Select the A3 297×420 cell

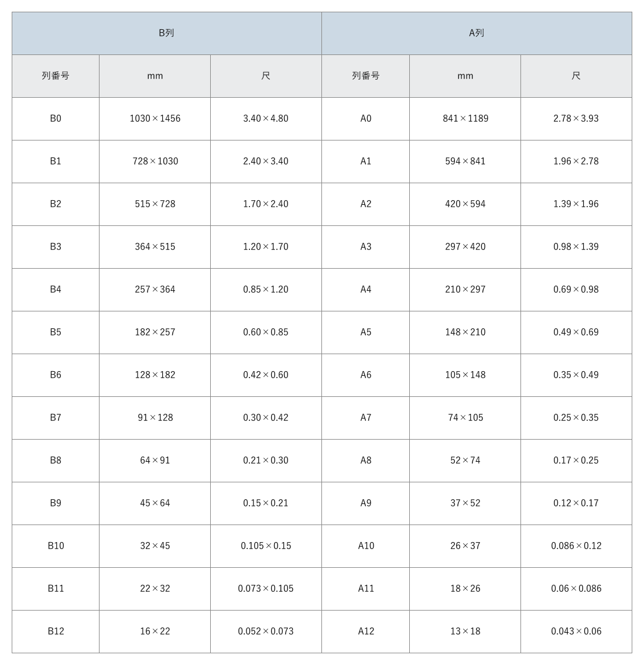tap(465, 247)
